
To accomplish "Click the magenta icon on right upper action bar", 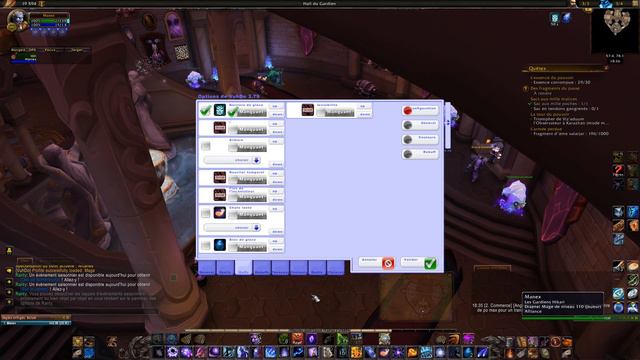I will [x=468, y=338].
